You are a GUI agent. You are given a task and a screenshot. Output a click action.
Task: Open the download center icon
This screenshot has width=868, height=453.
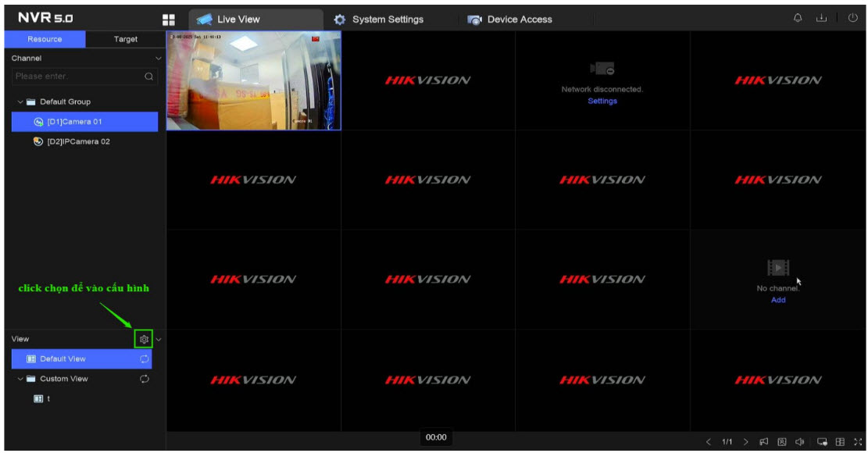[x=821, y=19]
